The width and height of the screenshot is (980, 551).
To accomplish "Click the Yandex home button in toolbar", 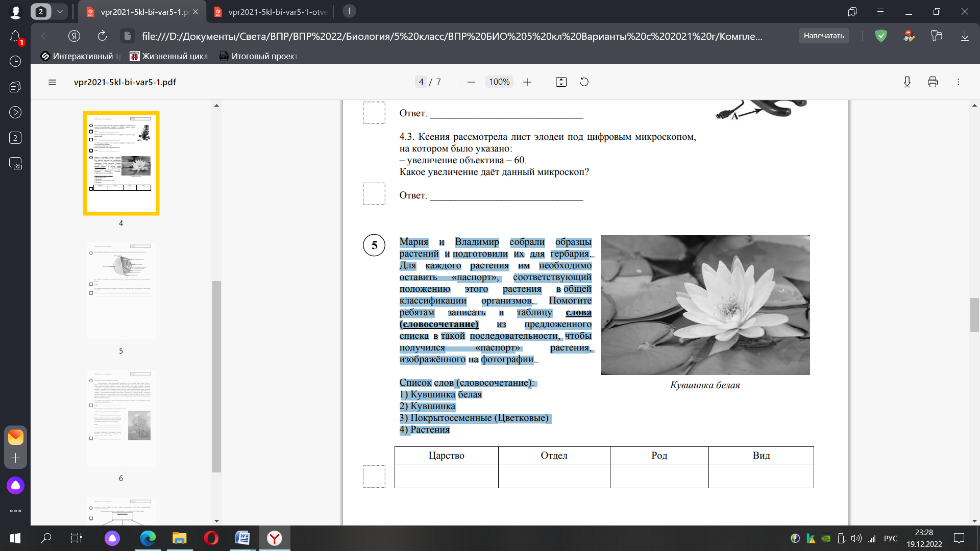I will coord(75,36).
